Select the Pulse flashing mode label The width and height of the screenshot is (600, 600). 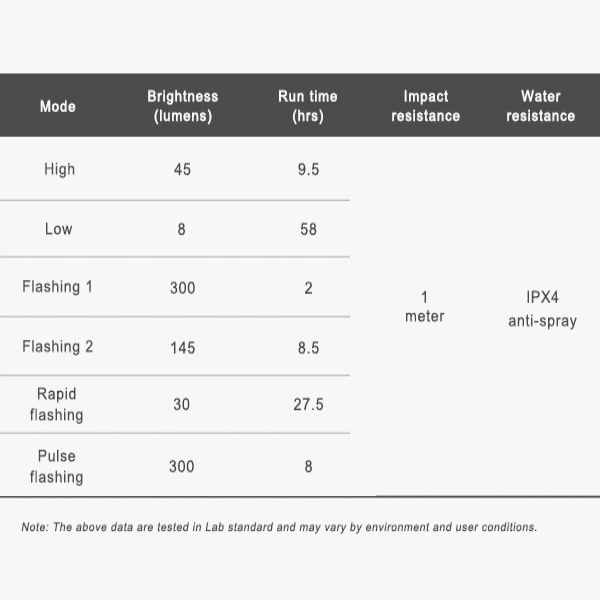(57, 467)
